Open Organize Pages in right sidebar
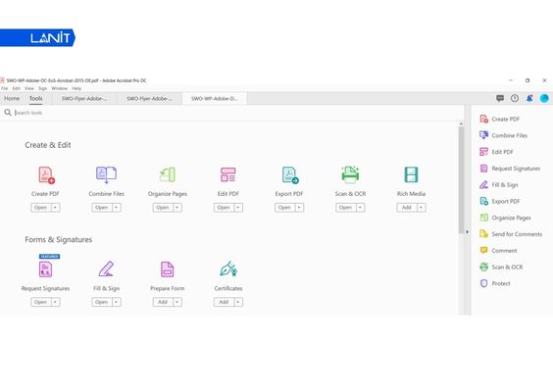 [x=505, y=218]
